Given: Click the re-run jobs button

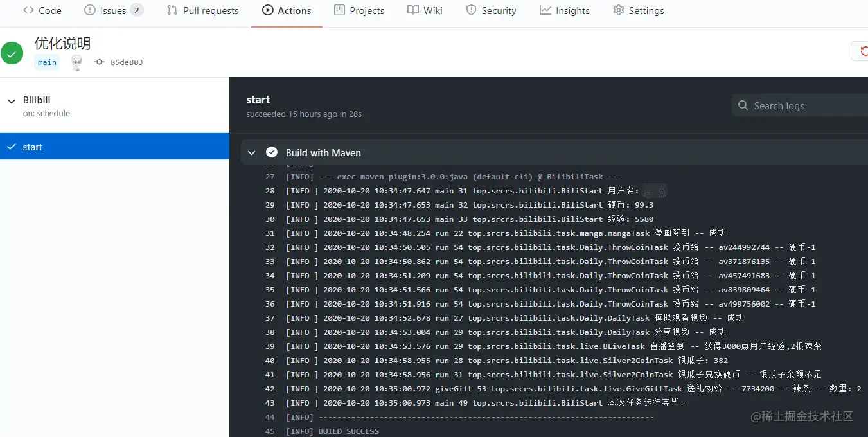Looking at the screenshot, I should 860,51.
